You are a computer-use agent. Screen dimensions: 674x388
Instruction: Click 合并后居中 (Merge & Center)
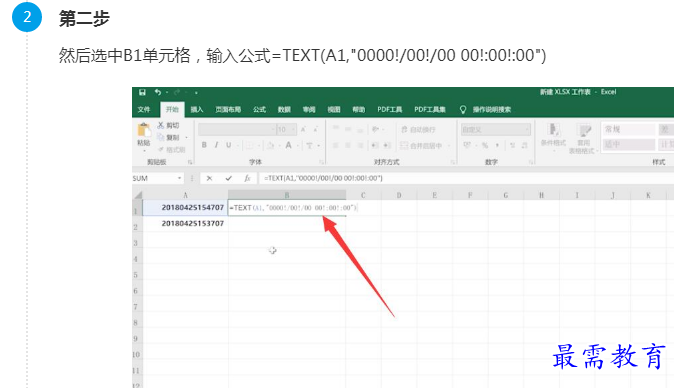tap(421, 146)
